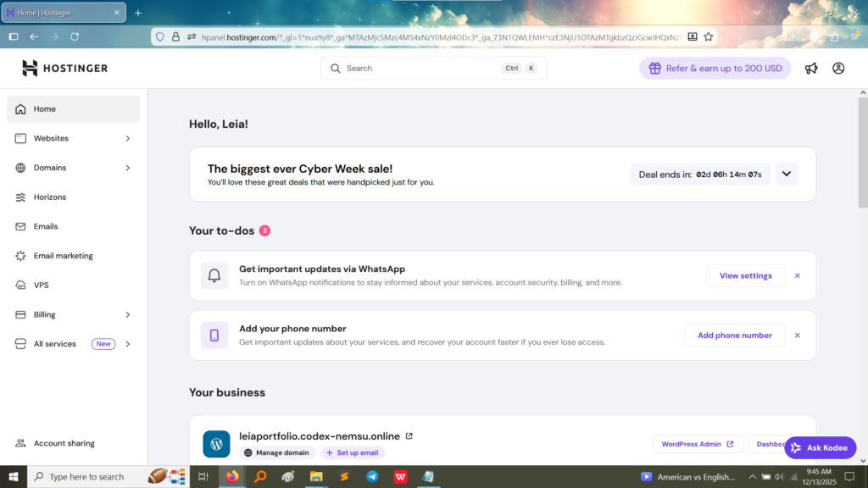The width and height of the screenshot is (868, 488).
Task: Dismiss the WhatsApp updates to-do
Action: 797,275
